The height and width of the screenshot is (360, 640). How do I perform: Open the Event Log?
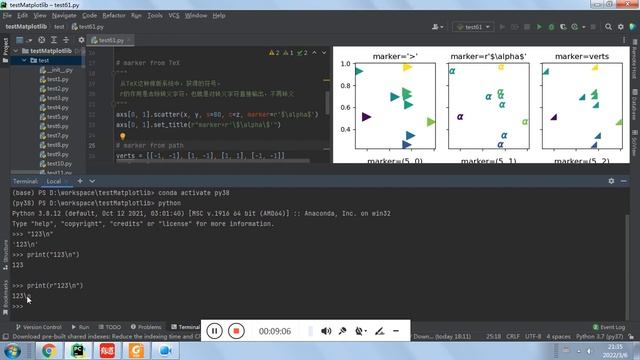coord(609,327)
